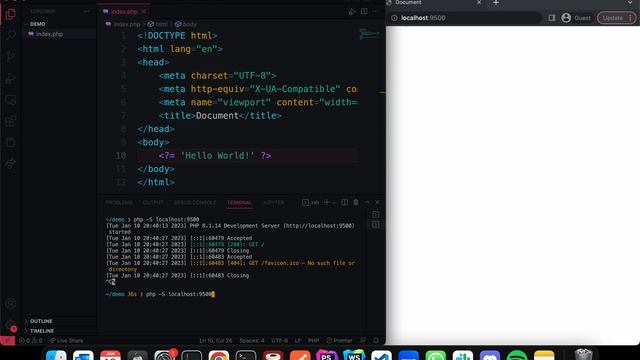Open the Source Control view
Image resolution: width=640 pixels, height=360 pixels.
tap(11, 56)
